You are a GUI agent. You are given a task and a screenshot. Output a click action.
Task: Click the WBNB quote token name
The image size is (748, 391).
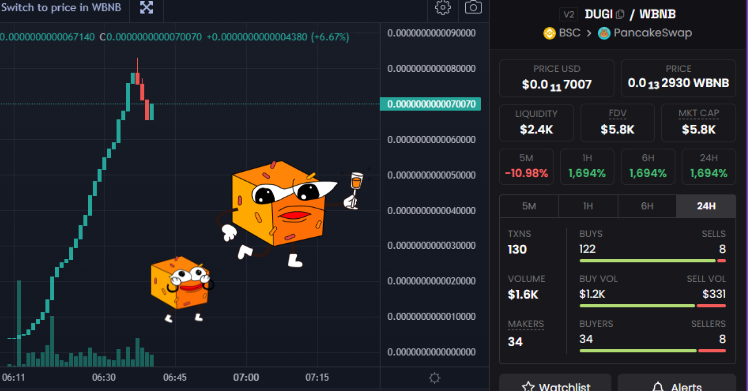coord(657,14)
